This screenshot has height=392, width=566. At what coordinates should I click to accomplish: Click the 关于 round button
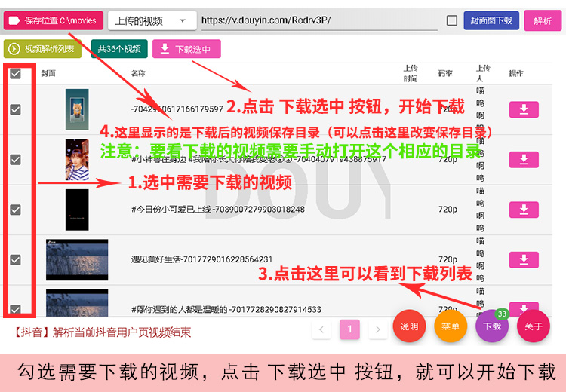coord(533,326)
